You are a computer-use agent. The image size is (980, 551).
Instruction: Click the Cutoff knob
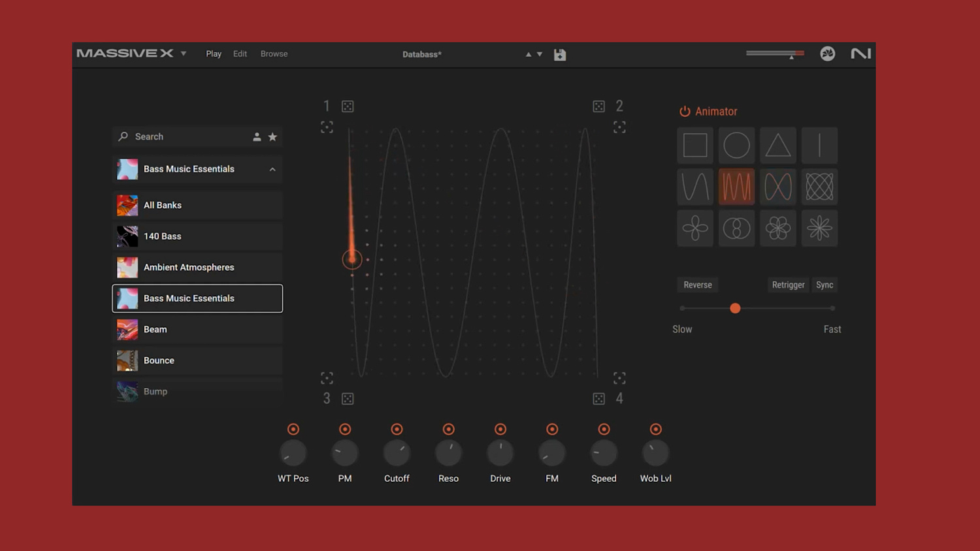pos(397,453)
